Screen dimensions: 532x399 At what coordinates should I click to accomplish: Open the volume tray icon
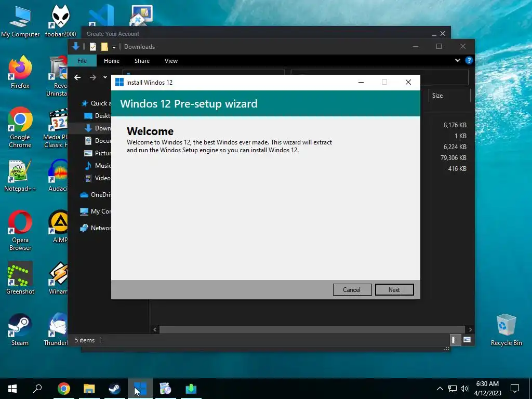[x=464, y=389]
